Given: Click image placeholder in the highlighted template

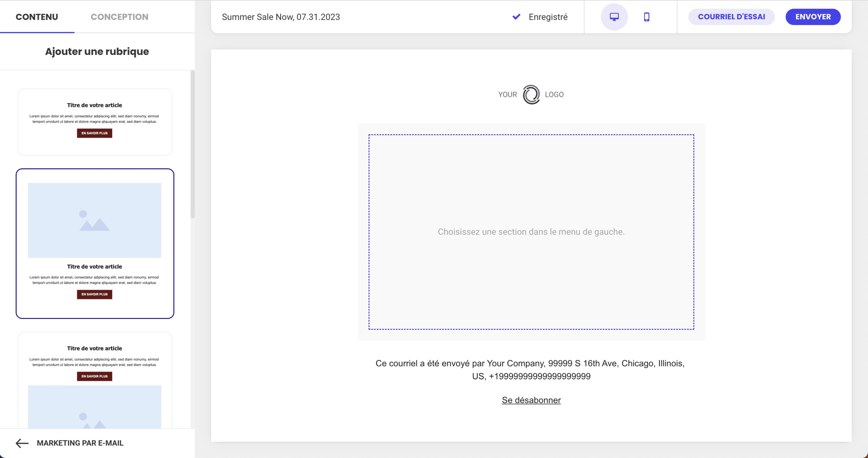Looking at the screenshot, I should point(95,221).
